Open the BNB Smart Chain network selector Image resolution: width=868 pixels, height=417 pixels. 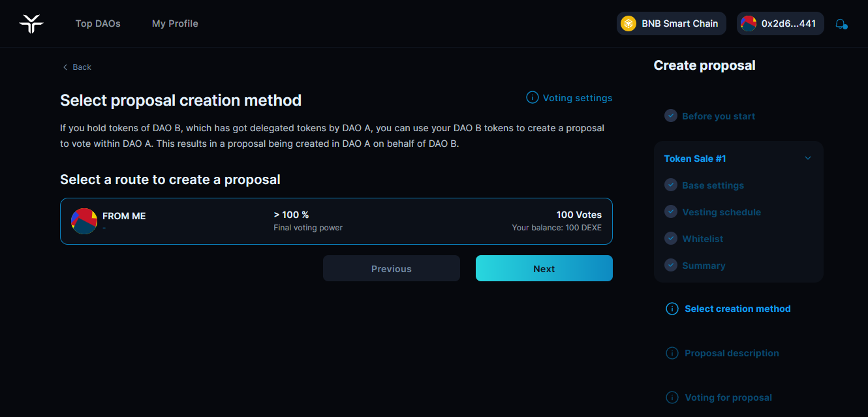(671, 23)
